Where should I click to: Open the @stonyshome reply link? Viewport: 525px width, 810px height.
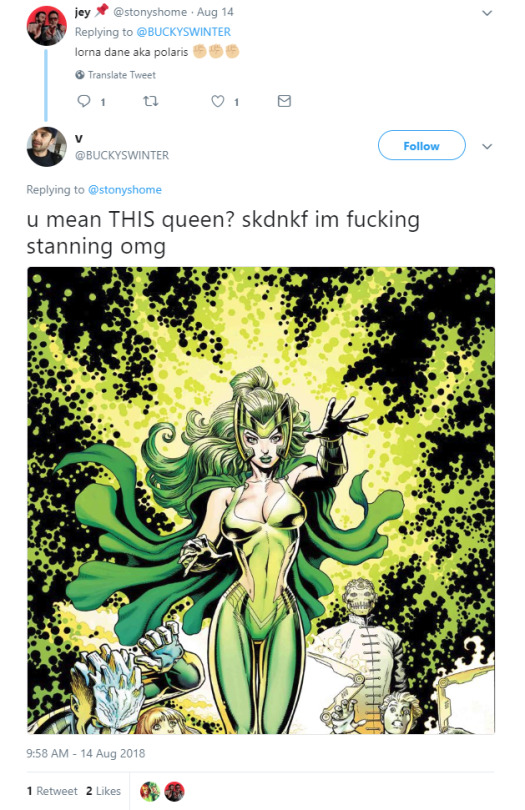point(125,190)
